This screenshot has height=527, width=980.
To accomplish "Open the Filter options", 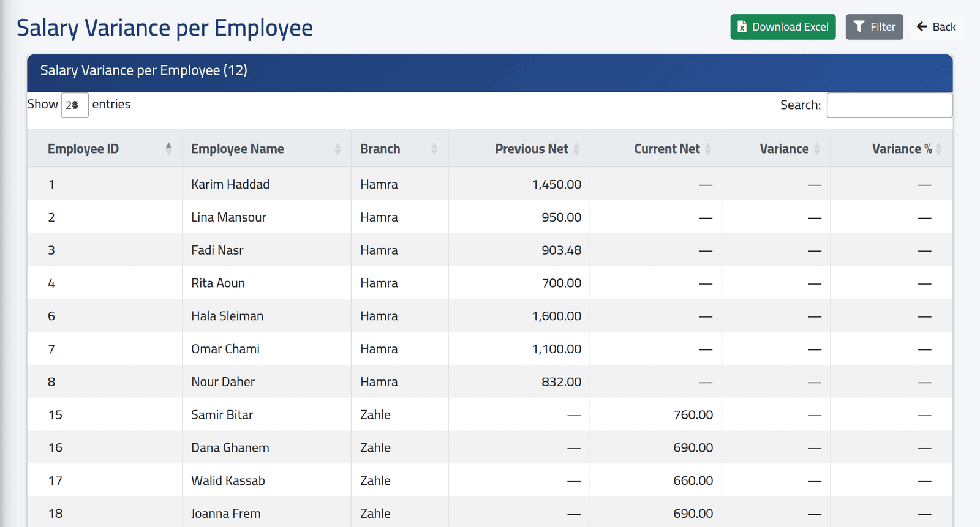I will [x=874, y=27].
